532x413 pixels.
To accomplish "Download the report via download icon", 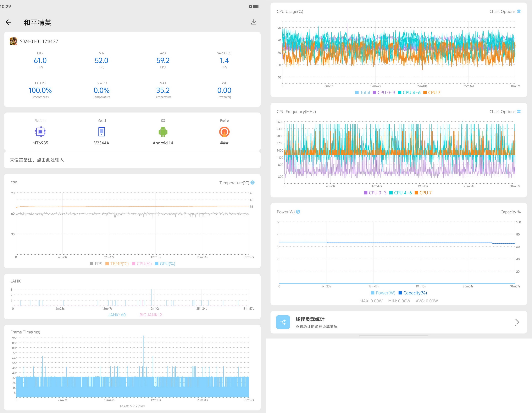I will tap(254, 22).
